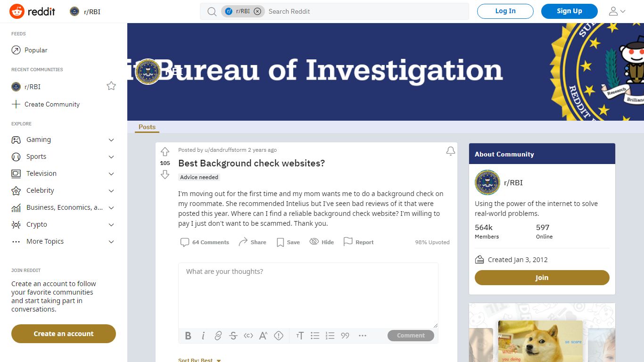Open the user account dropdown menu
This screenshot has width=644, height=362.
[x=617, y=11]
